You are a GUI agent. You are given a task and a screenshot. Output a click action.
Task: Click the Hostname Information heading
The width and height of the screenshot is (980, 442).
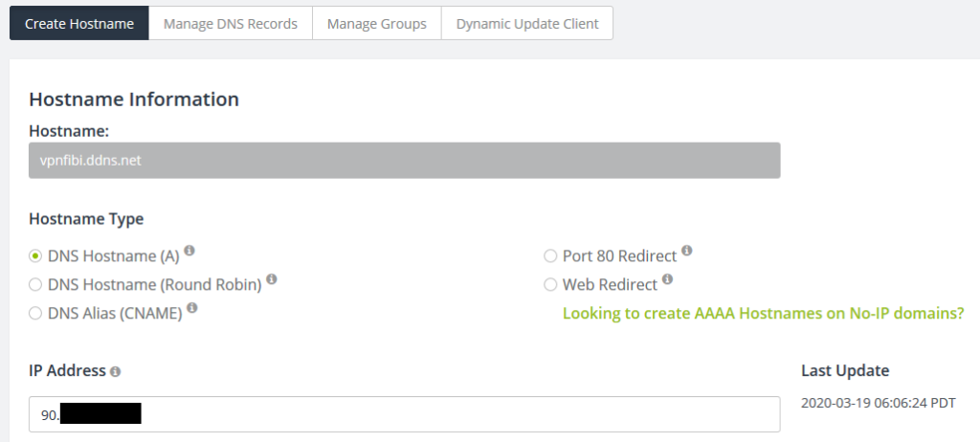pos(134,99)
